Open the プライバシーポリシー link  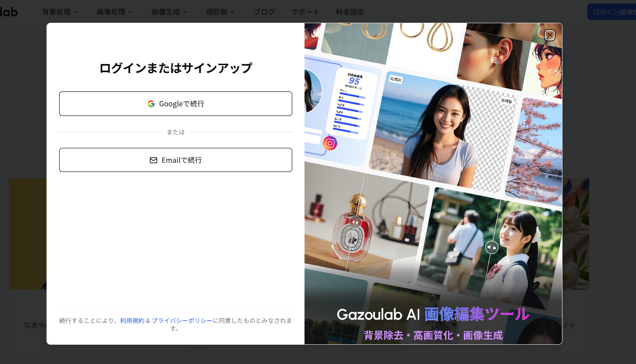point(182,321)
